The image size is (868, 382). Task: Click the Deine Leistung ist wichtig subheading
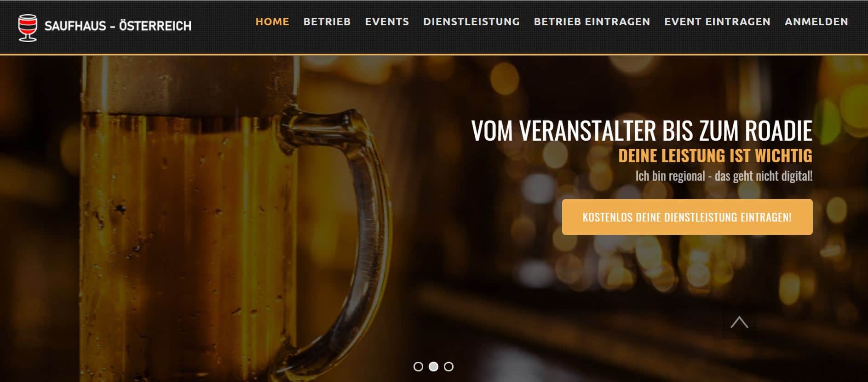click(715, 156)
